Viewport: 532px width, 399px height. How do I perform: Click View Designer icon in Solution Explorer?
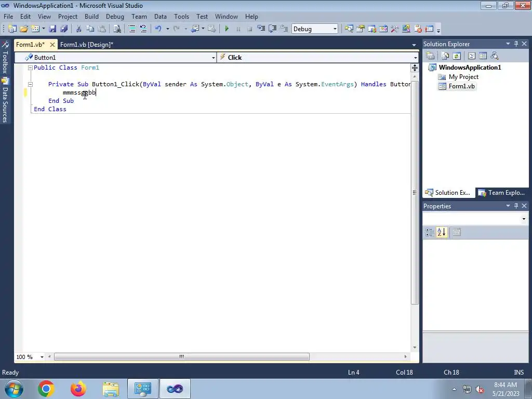[x=483, y=56]
